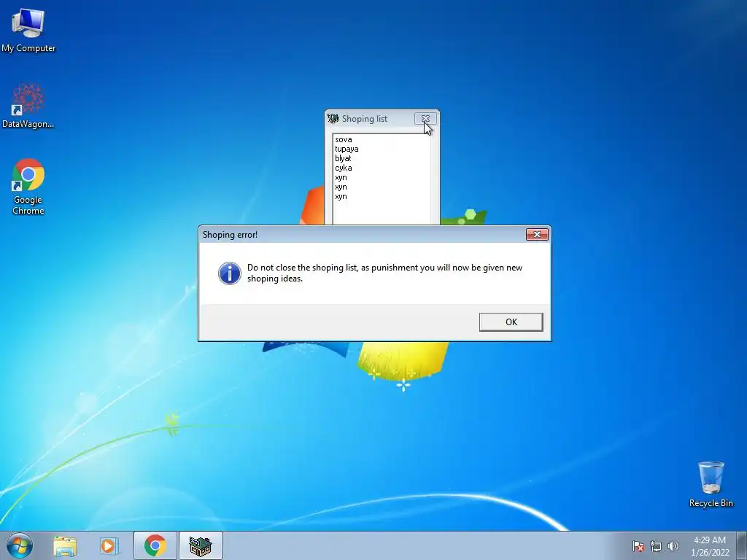
Task: Close the Shoping error dialog
Action: tap(537, 234)
